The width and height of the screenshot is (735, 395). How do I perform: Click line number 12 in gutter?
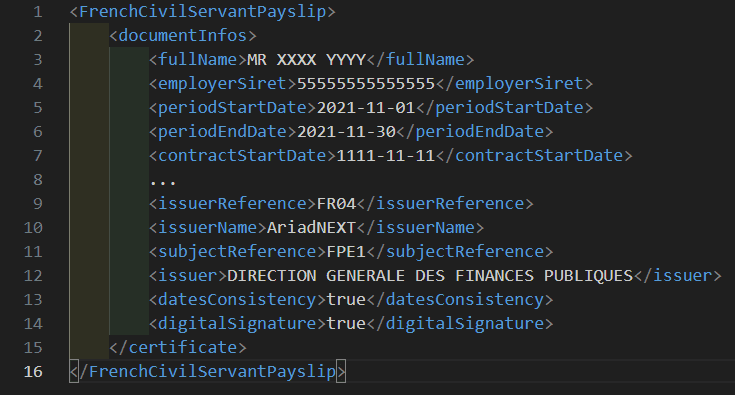coord(33,276)
